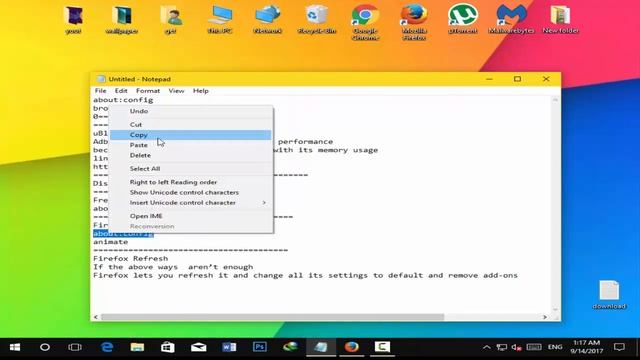Click the 'Firefox Refresh' text line
This screenshot has width=640, height=360.
(131, 258)
